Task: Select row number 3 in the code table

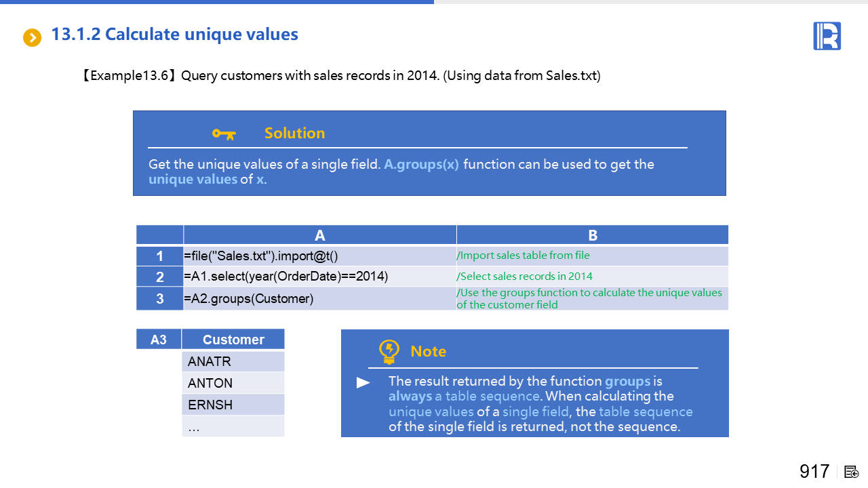Action: [x=159, y=298]
